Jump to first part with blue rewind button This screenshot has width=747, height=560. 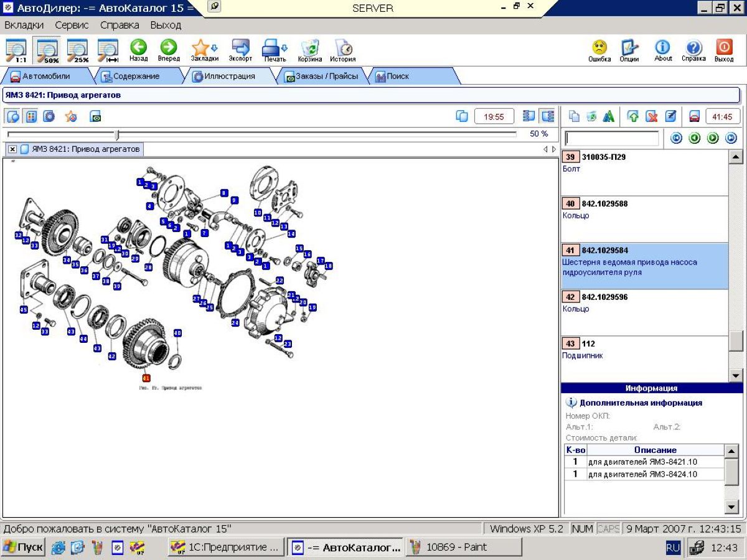coord(676,138)
